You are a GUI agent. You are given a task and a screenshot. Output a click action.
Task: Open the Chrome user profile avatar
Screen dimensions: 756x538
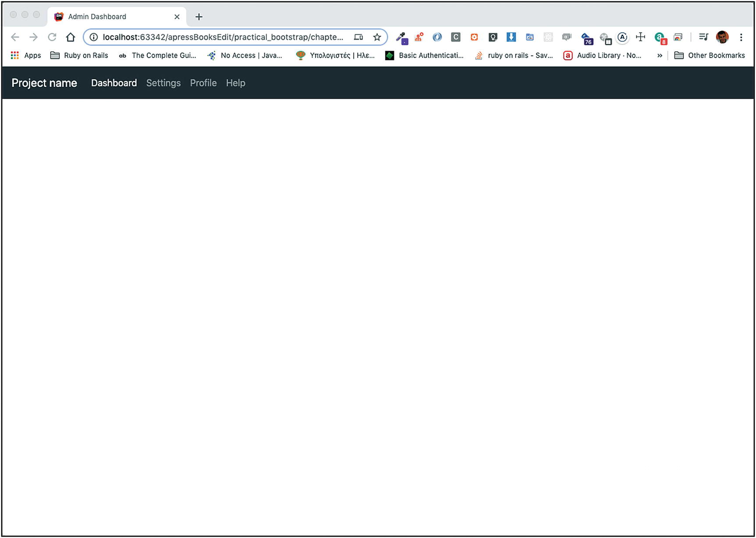point(722,37)
